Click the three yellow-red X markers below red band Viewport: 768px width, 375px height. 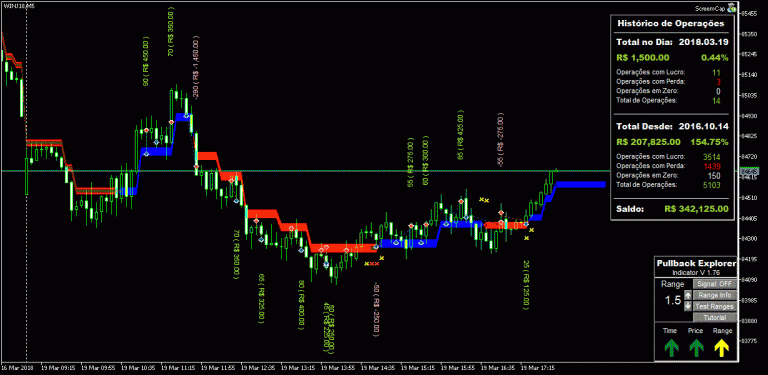pos(372,264)
